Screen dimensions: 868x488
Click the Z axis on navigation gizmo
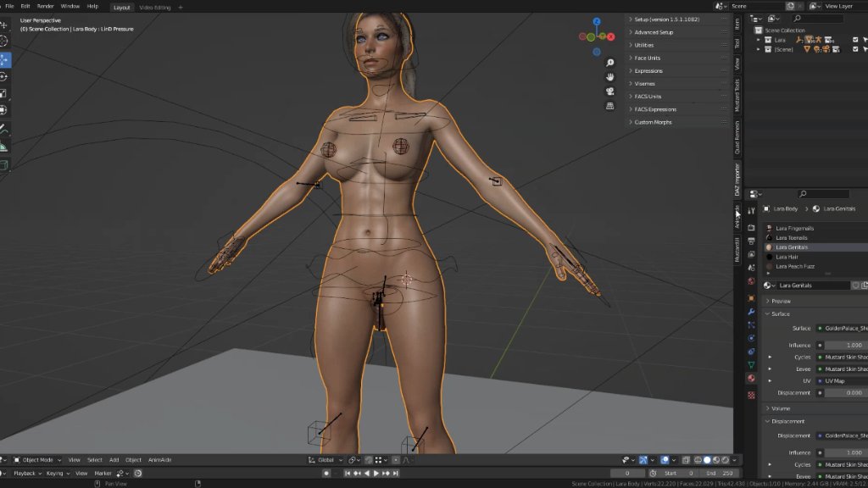tap(596, 21)
